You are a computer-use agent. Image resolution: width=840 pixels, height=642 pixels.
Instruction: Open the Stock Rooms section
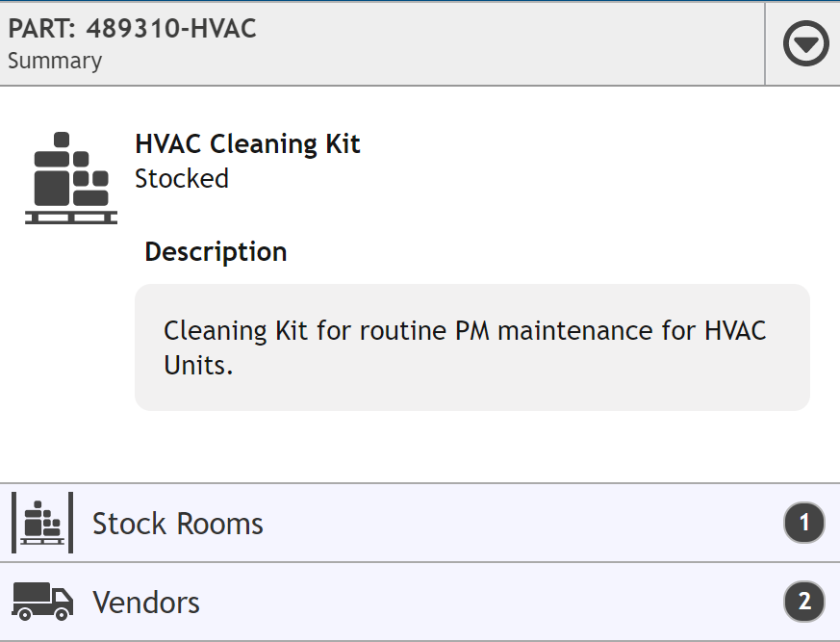(x=420, y=523)
